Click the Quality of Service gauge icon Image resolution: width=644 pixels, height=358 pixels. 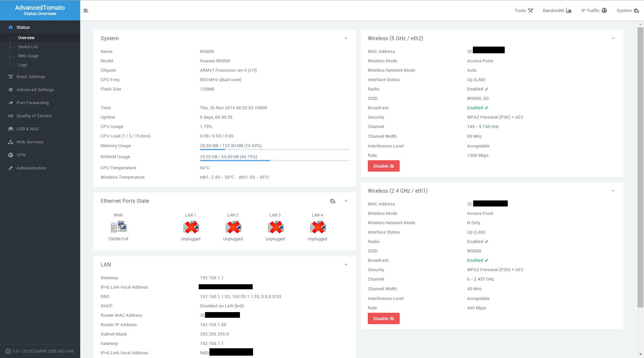(10, 116)
